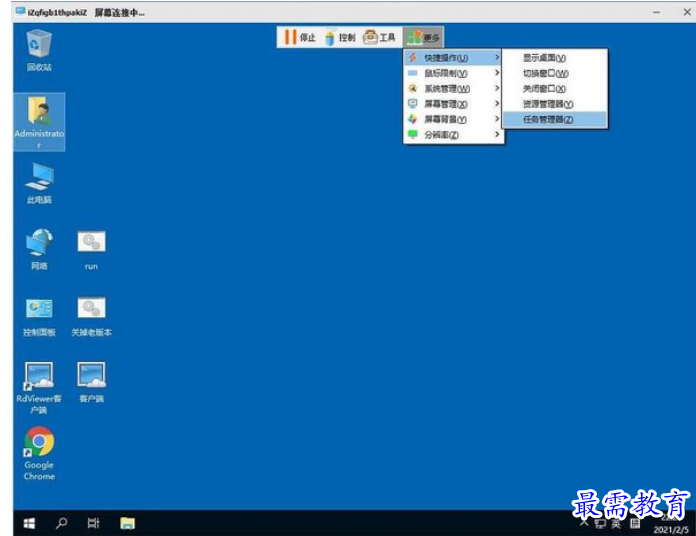Select the 此电脑 computer icon
This screenshot has height=536, width=696.
click(39, 183)
